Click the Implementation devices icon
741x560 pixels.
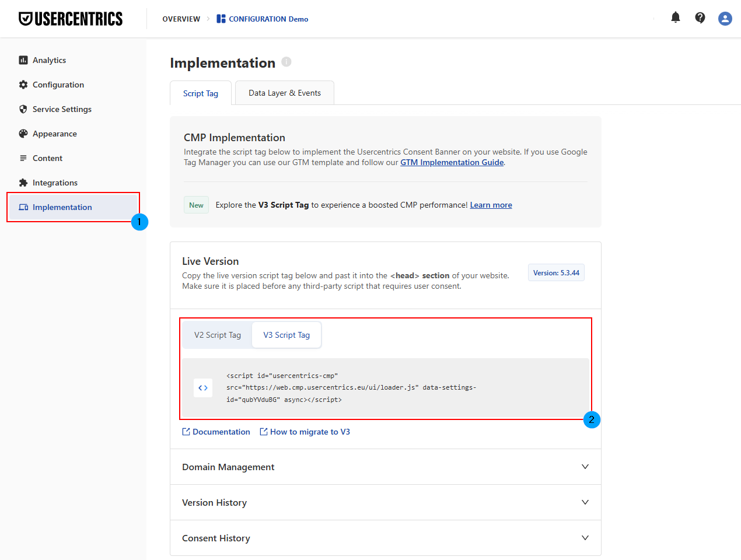pyautogui.click(x=23, y=207)
